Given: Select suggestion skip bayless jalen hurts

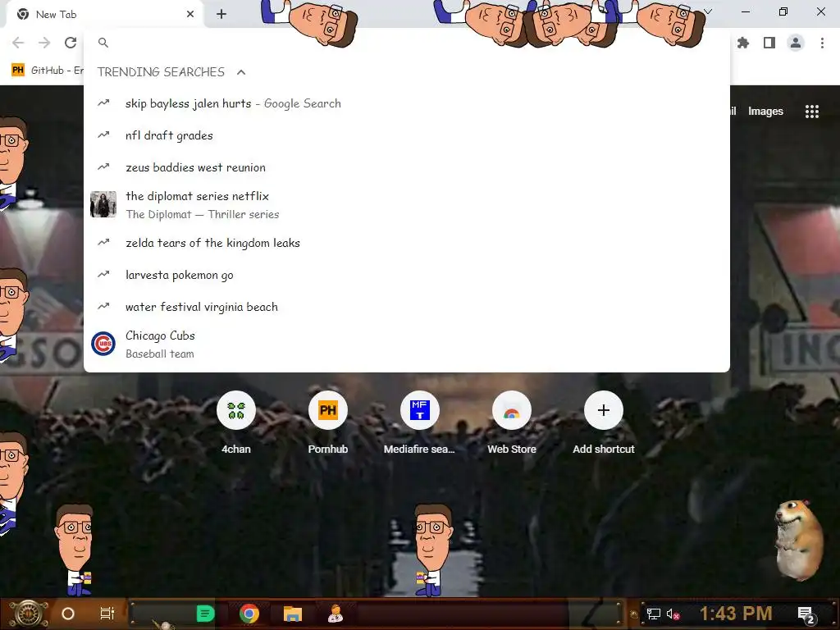Looking at the screenshot, I should tap(407, 103).
